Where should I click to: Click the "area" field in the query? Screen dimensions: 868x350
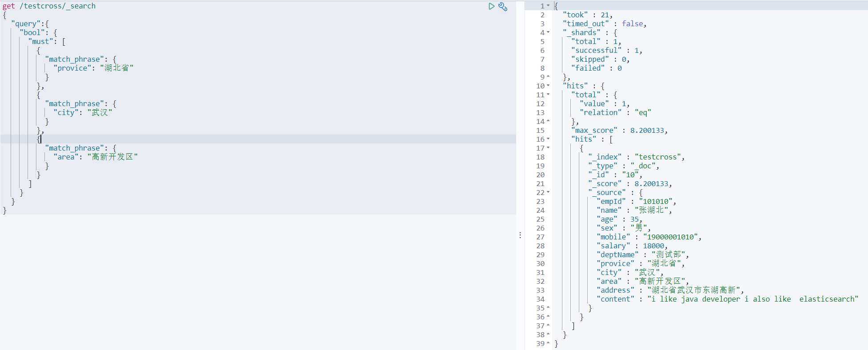pyautogui.click(x=66, y=157)
